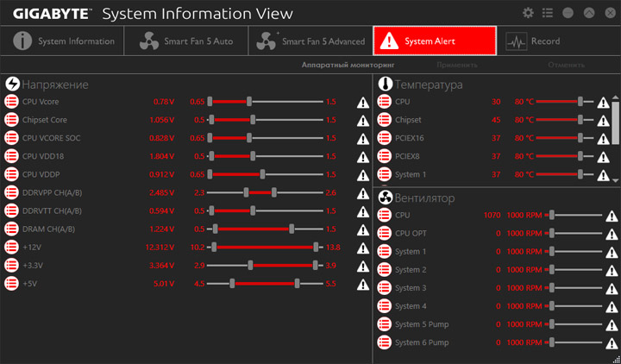Image resolution: width=621 pixels, height=364 pixels.
Task: Click the list icon beside PCIEX8 temperature
Action: [x=384, y=156]
